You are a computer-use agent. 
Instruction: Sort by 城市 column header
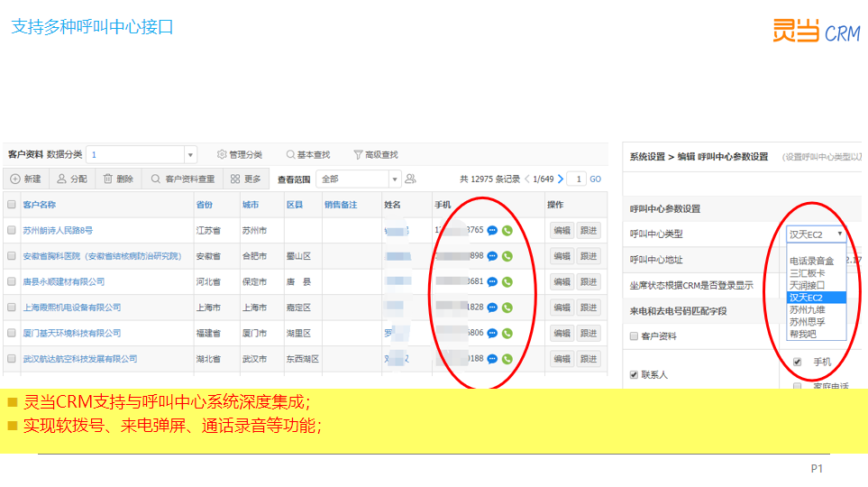pyautogui.click(x=251, y=205)
